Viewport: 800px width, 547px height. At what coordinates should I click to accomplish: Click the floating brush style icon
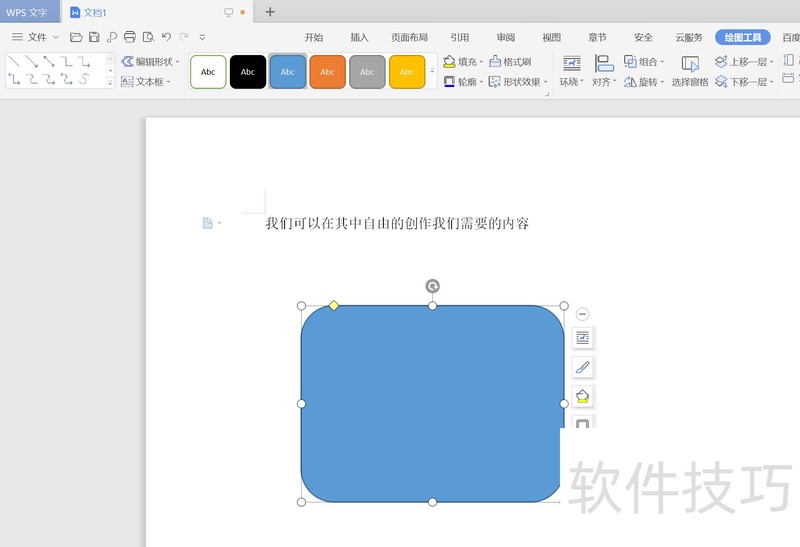point(583,367)
